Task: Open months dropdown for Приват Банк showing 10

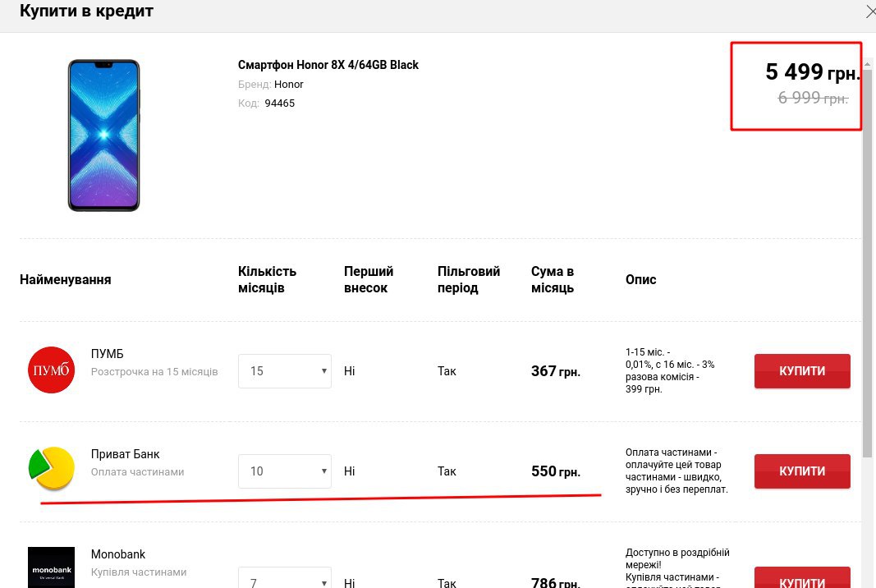Action: point(285,471)
